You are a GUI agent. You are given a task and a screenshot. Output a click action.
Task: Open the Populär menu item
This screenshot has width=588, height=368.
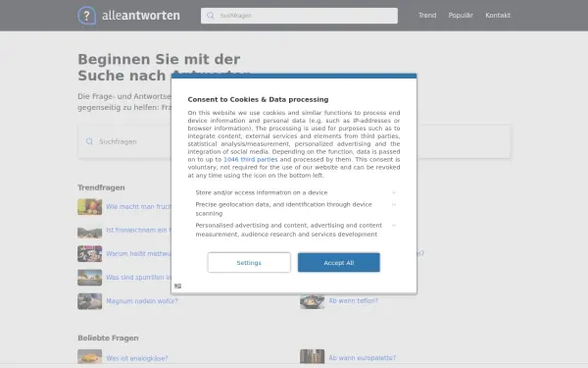pos(461,16)
